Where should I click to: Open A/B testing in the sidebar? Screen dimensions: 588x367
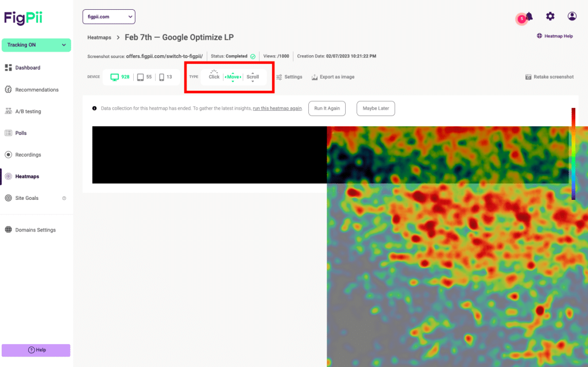point(28,111)
